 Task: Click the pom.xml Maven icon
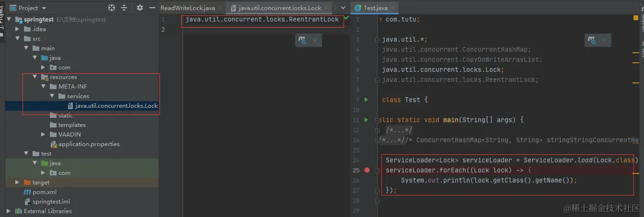[x=27, y=192]
